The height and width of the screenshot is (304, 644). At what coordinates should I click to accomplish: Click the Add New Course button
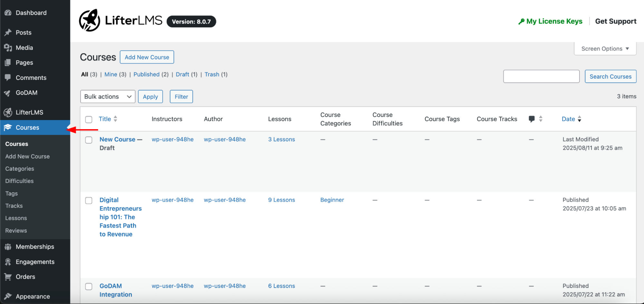pyautogui.click(x=147, y=57)
